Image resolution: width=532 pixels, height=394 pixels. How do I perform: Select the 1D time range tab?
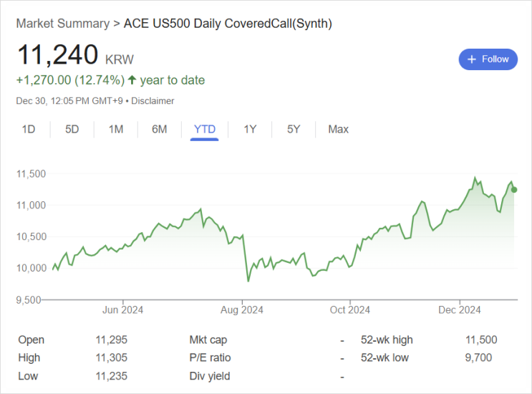tap(29, 129)
